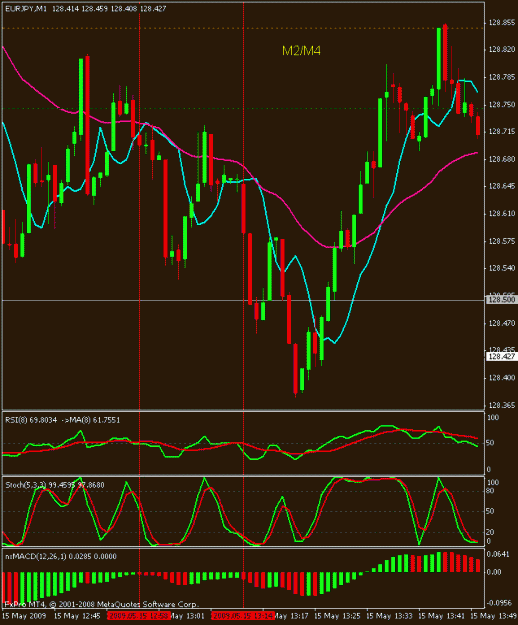Viewport: 518px width, 625px height.
Task: Click the 15 May 2009 date axis label
Action: [24, 616]
